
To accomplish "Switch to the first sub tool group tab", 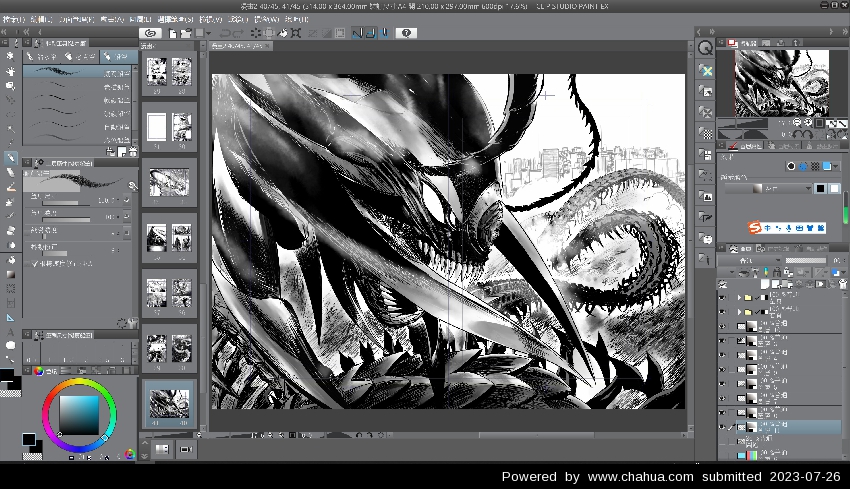I will coord(42,56).
